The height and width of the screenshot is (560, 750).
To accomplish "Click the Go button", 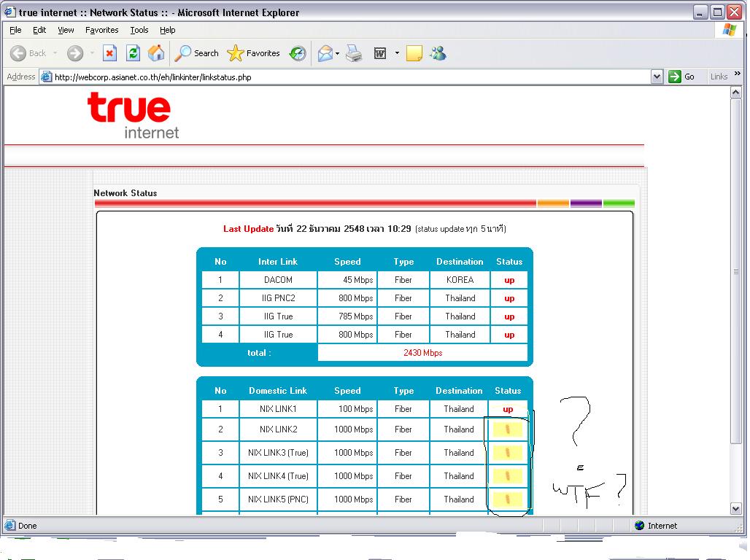I will (682, 77).
